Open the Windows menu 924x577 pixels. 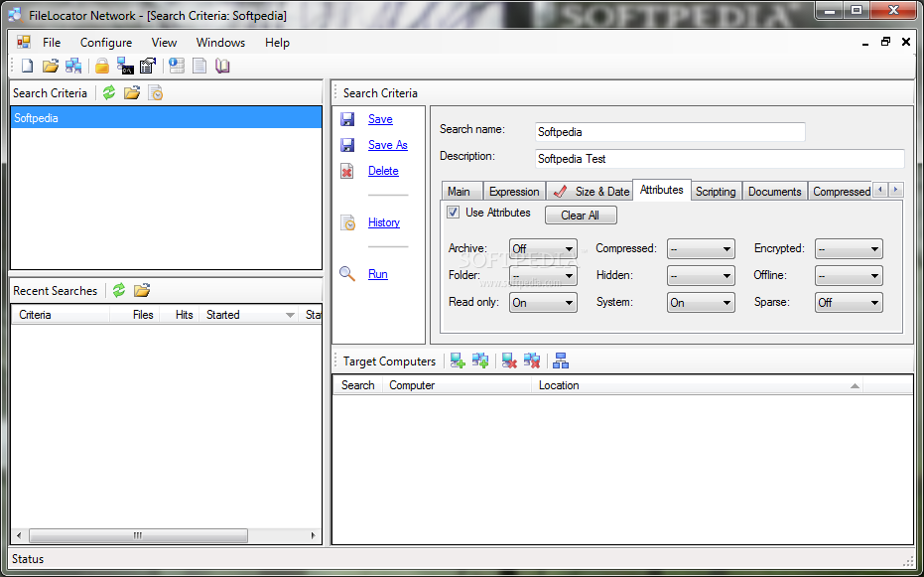click(220, 43)
